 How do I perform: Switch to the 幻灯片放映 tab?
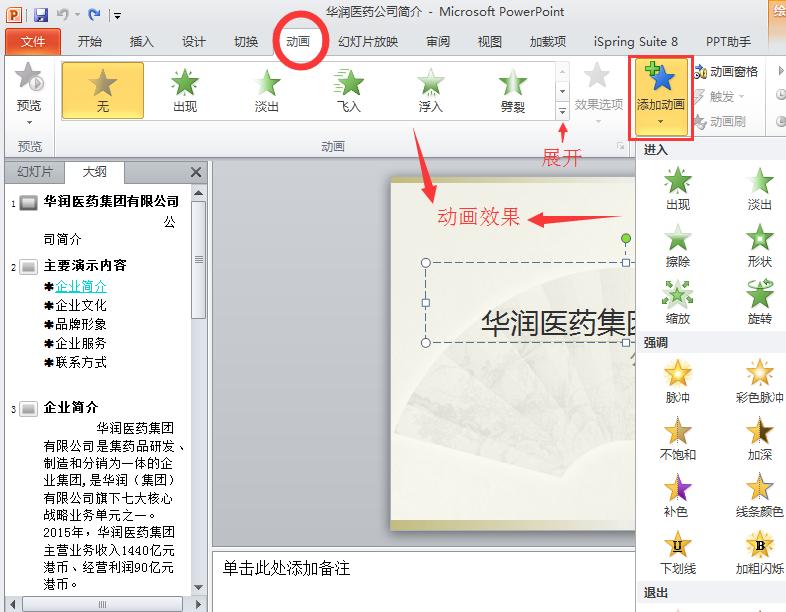coord(368,42)
